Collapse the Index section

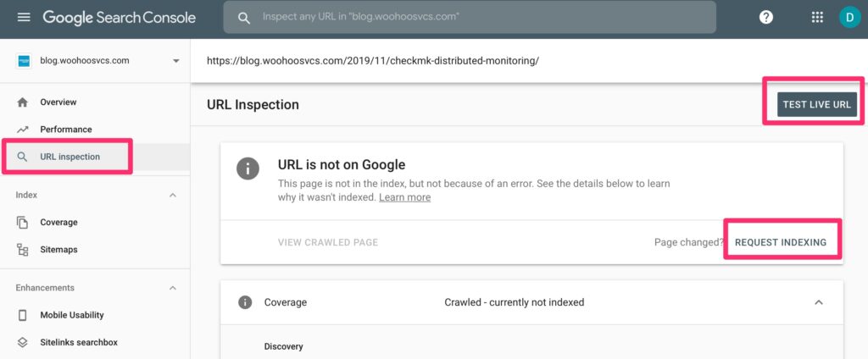point(173,196)
